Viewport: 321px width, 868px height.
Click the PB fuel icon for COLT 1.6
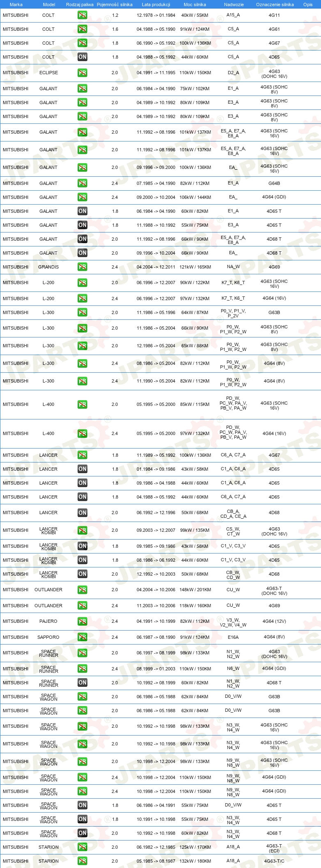click(83, 29)
